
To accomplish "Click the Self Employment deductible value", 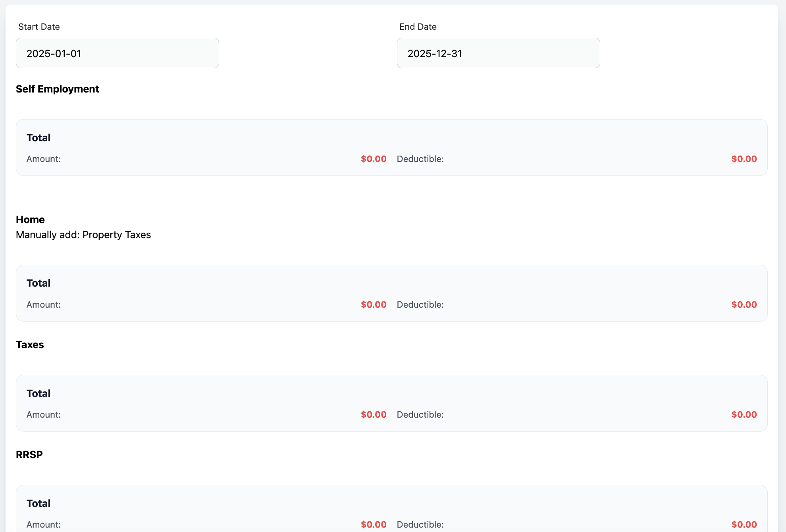I will coord(744,159).
